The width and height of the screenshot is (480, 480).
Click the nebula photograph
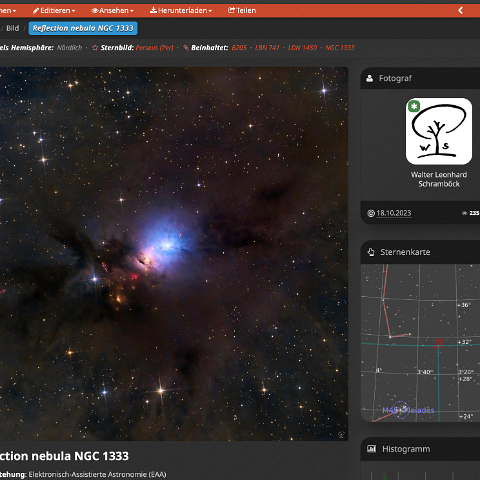[x=174, y=254]
